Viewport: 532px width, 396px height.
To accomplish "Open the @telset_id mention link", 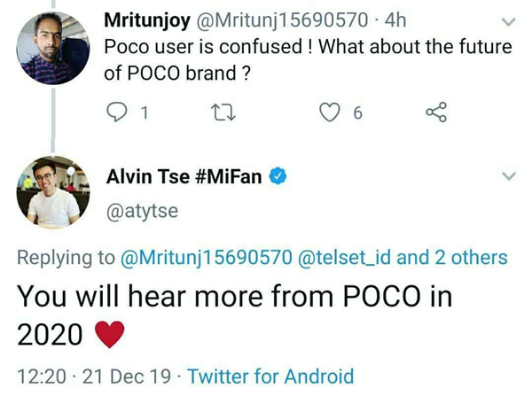I will click(344, 257).
